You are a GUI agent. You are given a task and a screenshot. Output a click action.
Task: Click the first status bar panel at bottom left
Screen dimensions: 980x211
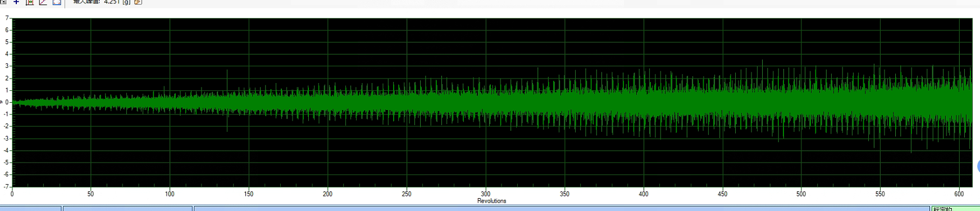(30, 209)
